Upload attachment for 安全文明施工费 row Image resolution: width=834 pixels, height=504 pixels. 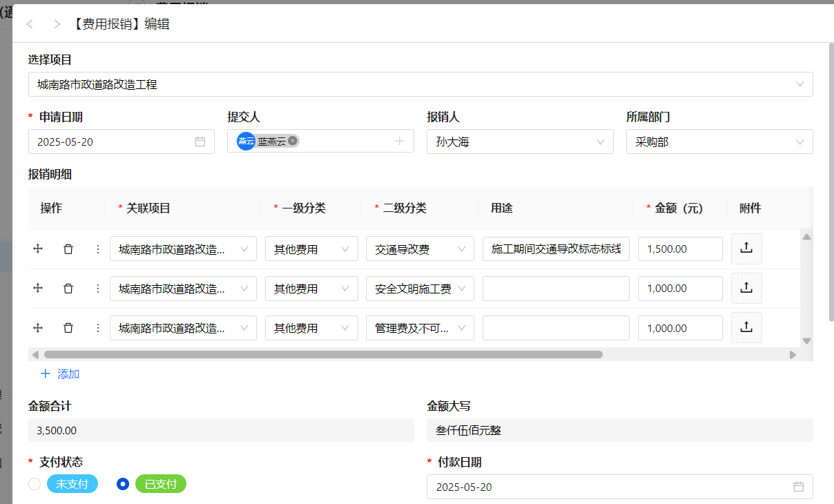pos(746,289)
